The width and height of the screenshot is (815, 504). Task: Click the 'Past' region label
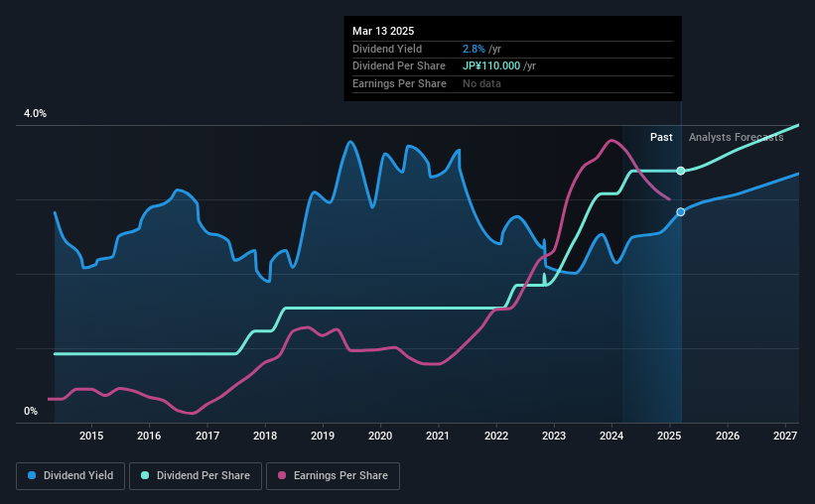(661, 137)
